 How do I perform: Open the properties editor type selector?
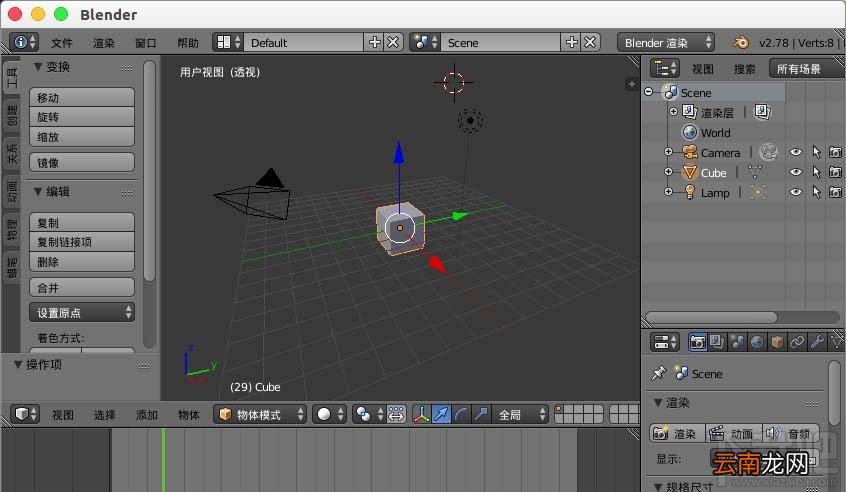coord(664,342)
